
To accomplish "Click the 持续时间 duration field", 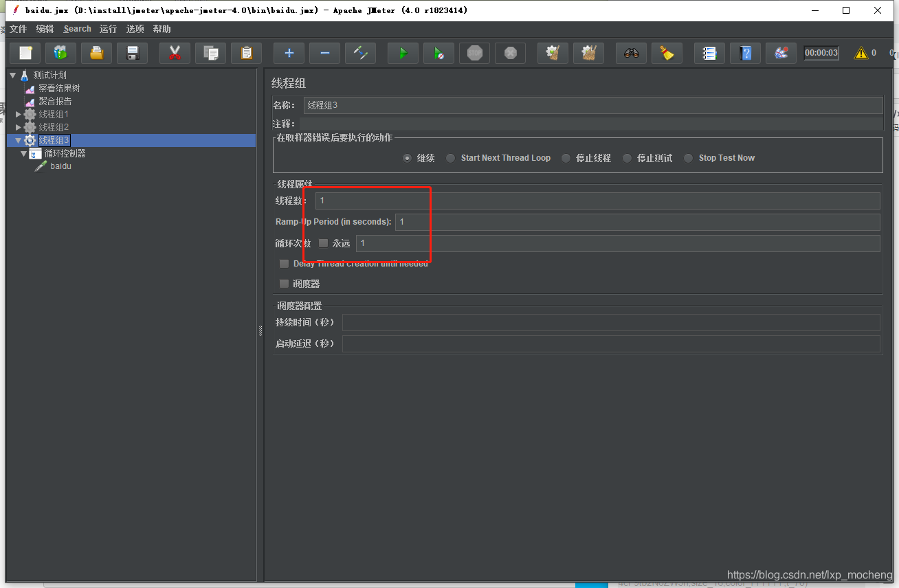I will [x=611, y=323].
